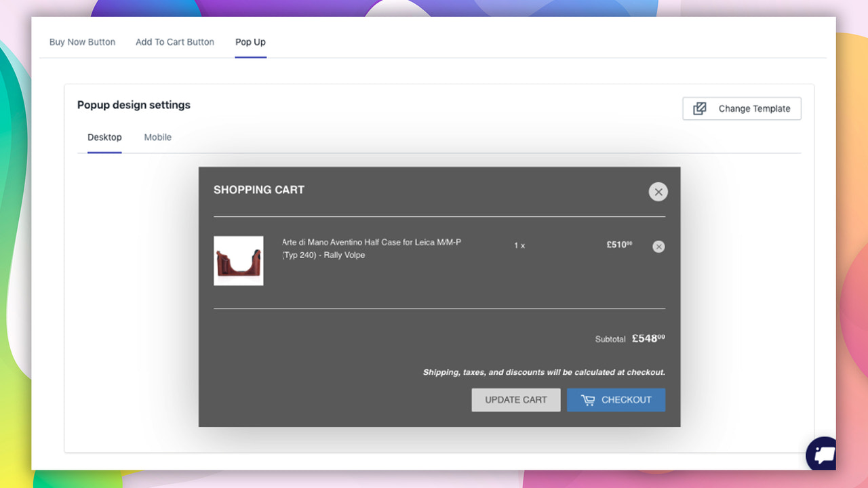Switch to the Buy Now Button tab
This screenshot has height=488, width=868.
coord(82,41)
